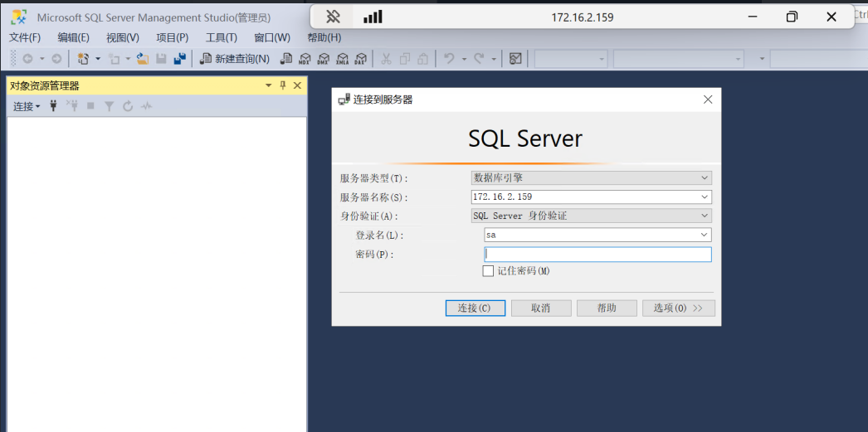Click inside the 密码(P) input field

click(597, 255)
